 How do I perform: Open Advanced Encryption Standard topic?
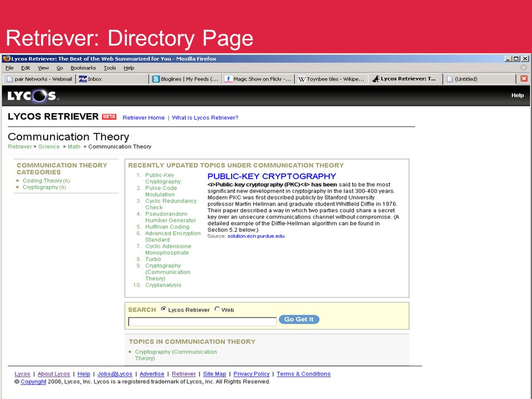[173, 236]
